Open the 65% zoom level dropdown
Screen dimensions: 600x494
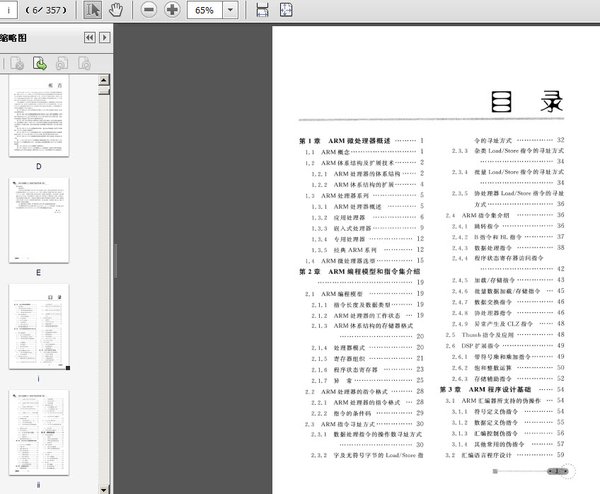pyautogui.click(x=230, y=10)
